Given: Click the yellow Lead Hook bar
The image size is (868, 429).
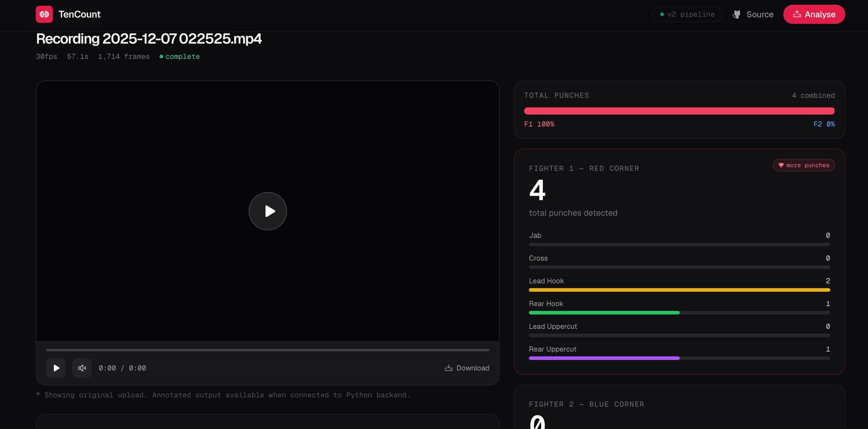Looking at the screenshot, I should click(679, 290).
